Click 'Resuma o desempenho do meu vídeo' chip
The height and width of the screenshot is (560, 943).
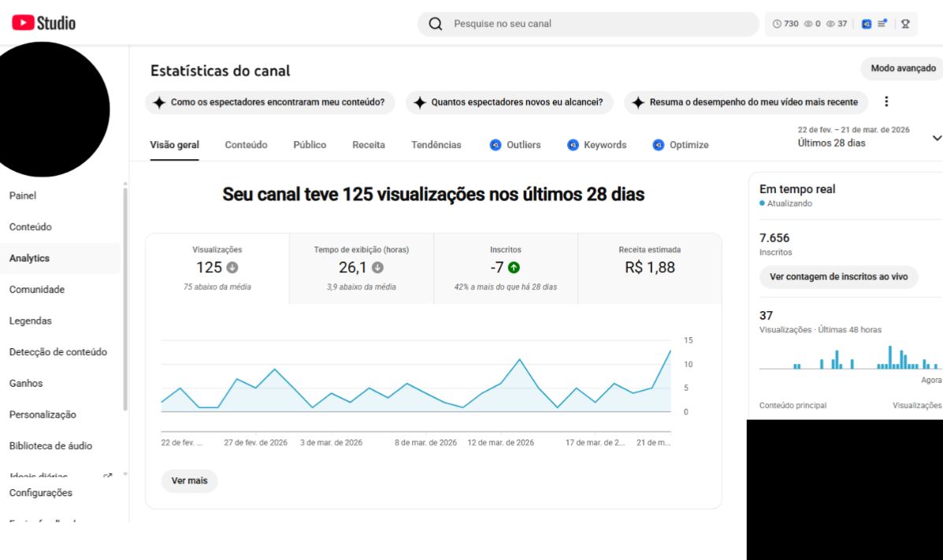[746, 102]
